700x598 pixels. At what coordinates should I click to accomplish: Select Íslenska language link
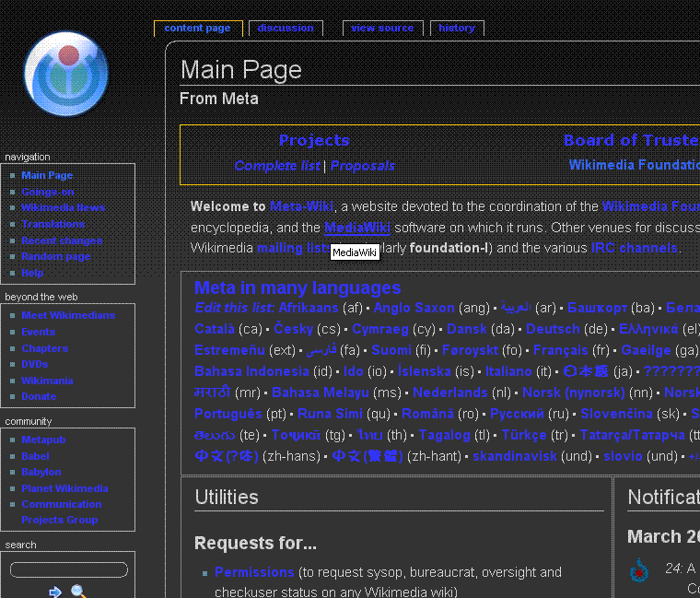click(x=424, y=371)
